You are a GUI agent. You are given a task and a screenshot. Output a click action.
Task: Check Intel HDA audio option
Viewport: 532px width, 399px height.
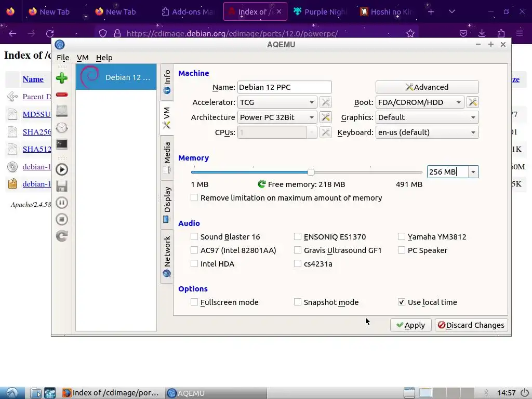tap(194, 263)
